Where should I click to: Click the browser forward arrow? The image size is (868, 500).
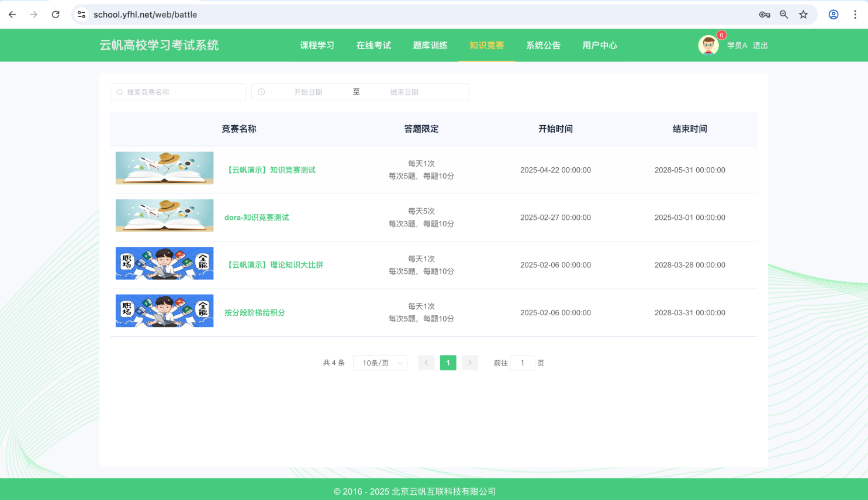(x=34, y=15)
